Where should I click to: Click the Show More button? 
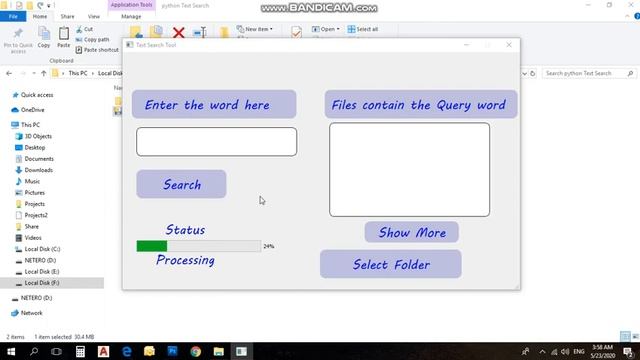pyautogui.click(x=411, y=232)
